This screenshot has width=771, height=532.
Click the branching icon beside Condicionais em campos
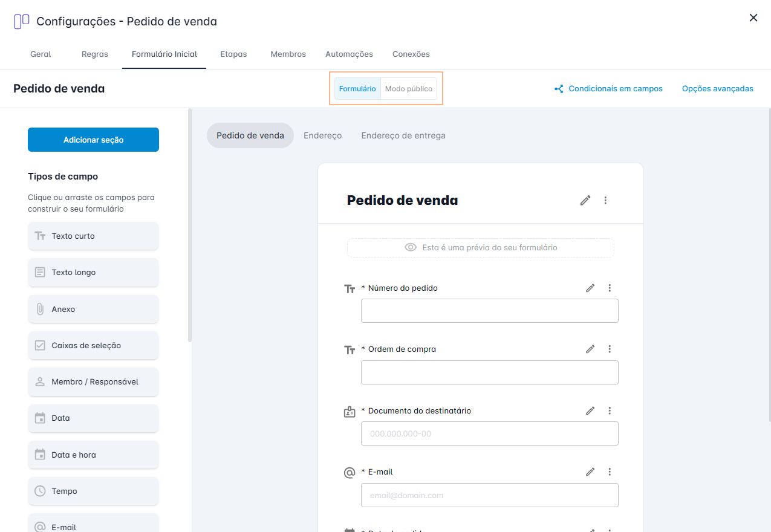pos(559,89)
